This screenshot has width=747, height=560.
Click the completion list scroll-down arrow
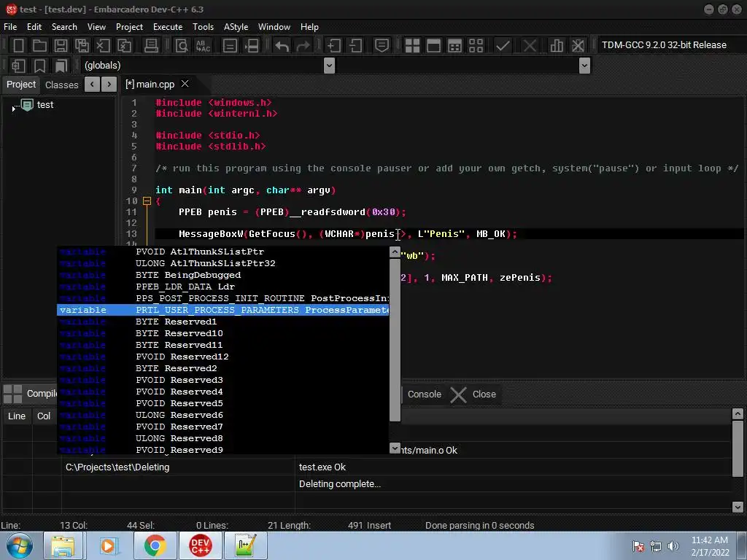[x=395, y=448]
